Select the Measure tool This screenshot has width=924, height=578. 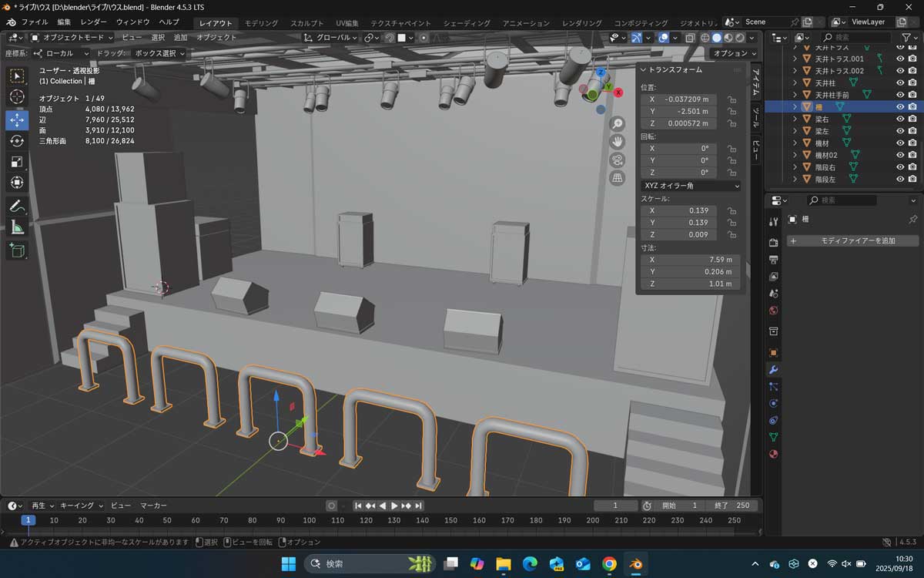pyautogui.click(x=17, y=227)
